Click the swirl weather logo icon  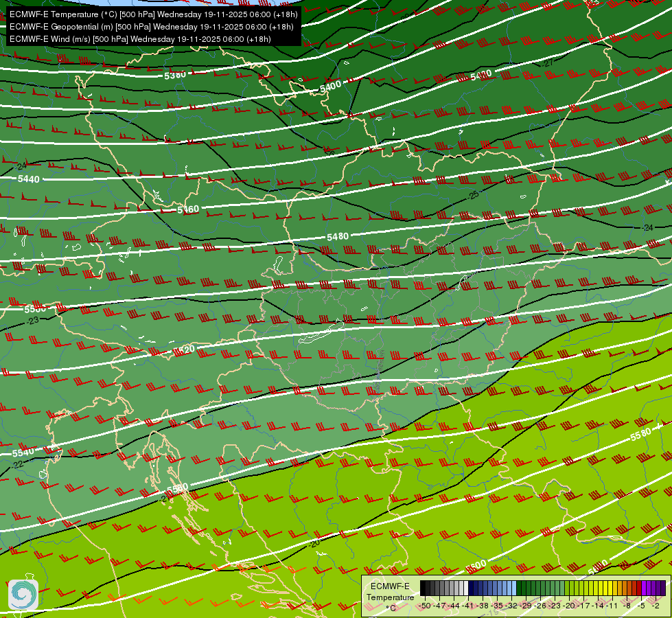(x=23, y=595)
